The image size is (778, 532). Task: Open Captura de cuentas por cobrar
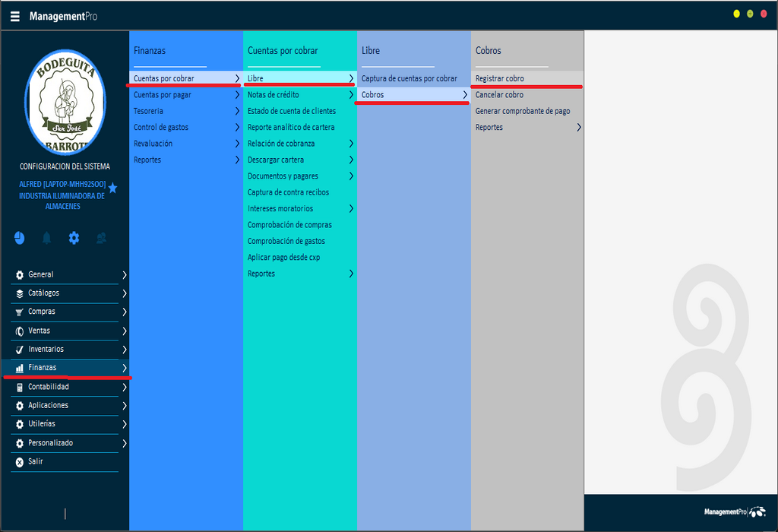pyautogui.click(x=409, y=78)
